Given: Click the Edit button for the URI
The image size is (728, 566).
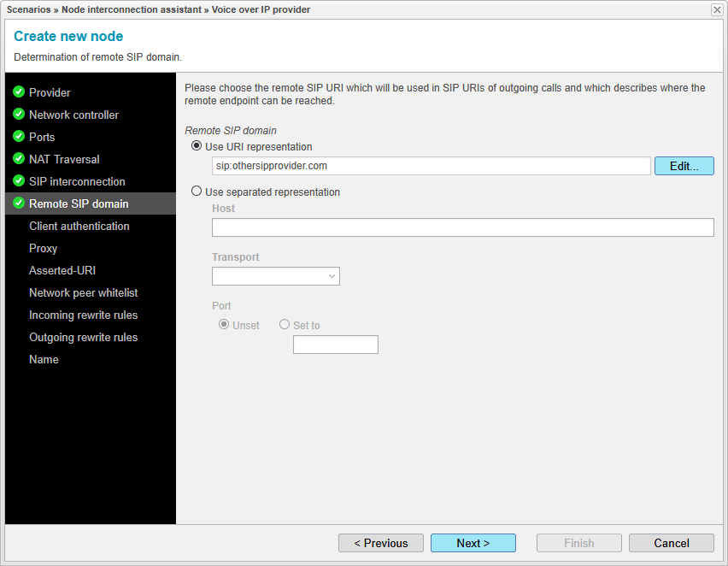Looking at the screenshot, I should [x=684, y=166].
